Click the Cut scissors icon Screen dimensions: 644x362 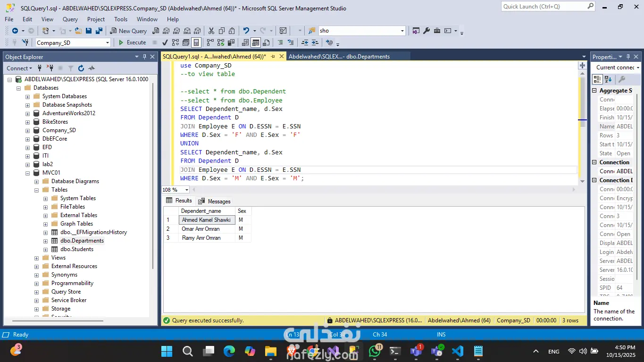pyautogui.click(x=211, y=31)
